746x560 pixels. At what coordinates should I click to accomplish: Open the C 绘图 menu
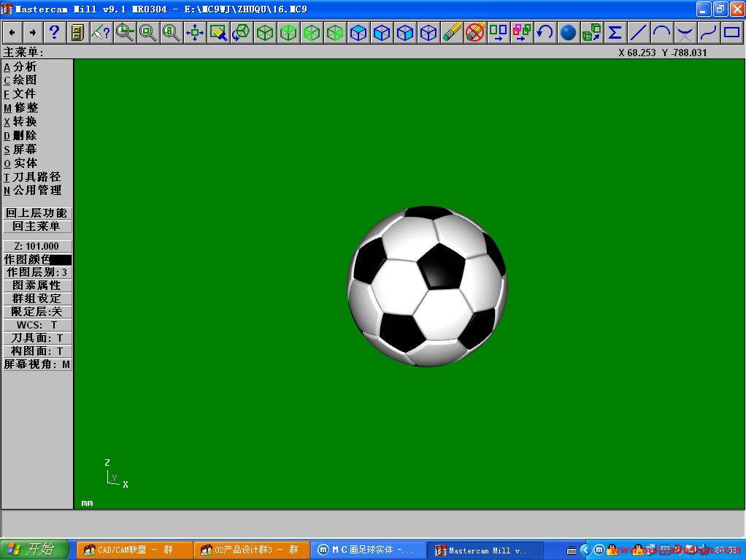pyautogui.click(x=20, y=80)
